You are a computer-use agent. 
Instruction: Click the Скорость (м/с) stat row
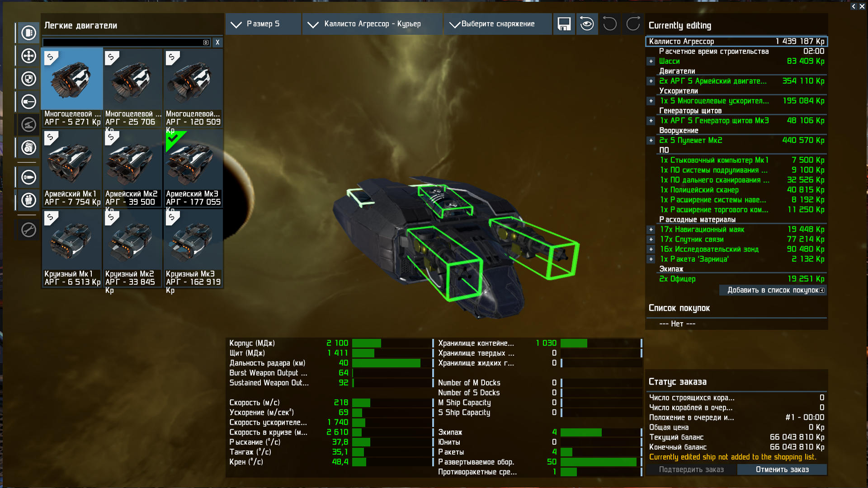(x=330, y=403)
